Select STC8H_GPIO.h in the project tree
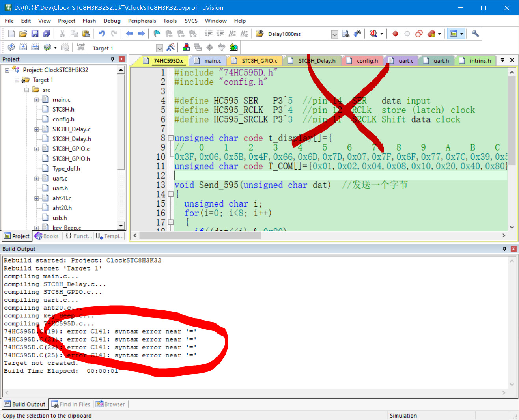The width and height of the screenshot is (519, 420). 71,159
